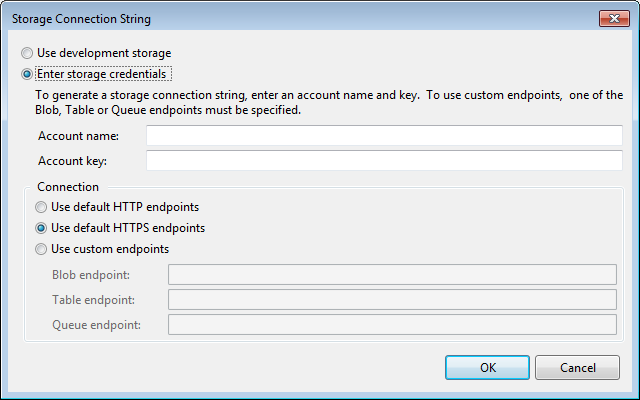
Task: Enable Use default HTTPS endpoints option
Action: pos(41,228)
